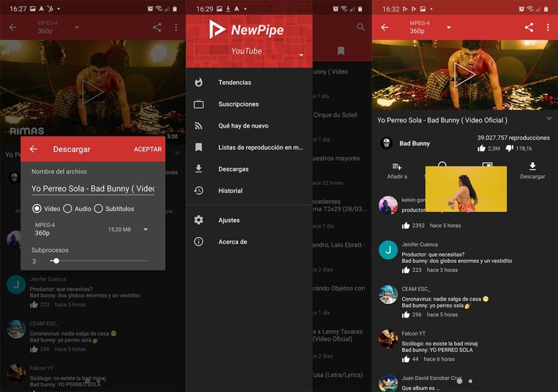
Task: Open Tendencias from the NewPipe drawer
Action: pyautogui.click(x=234, y=83)
